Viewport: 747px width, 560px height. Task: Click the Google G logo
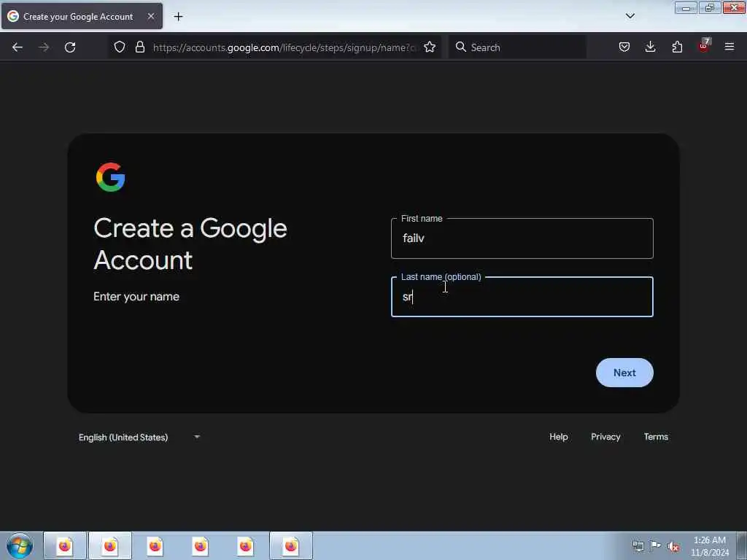(111, 177)
